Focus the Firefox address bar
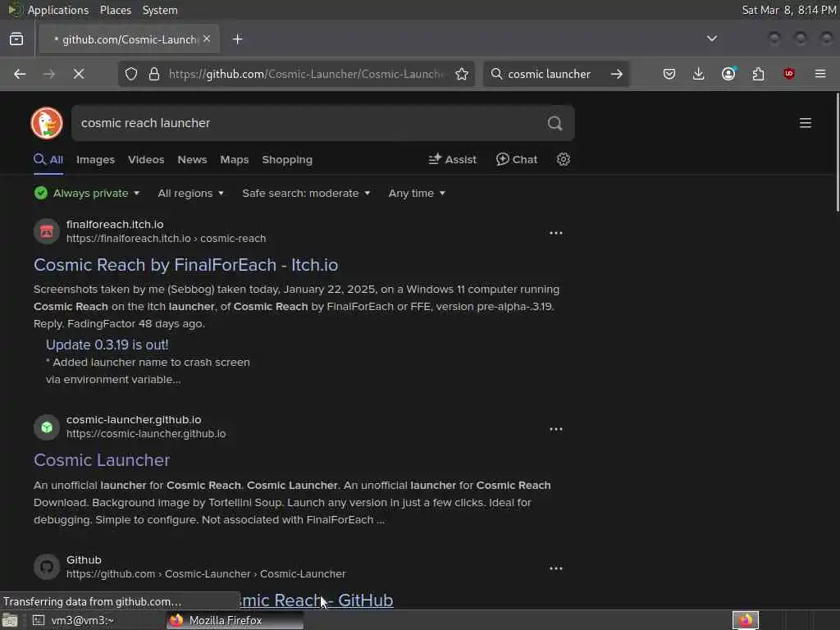This screenshot has width=840, height=630. pos(307,74)
